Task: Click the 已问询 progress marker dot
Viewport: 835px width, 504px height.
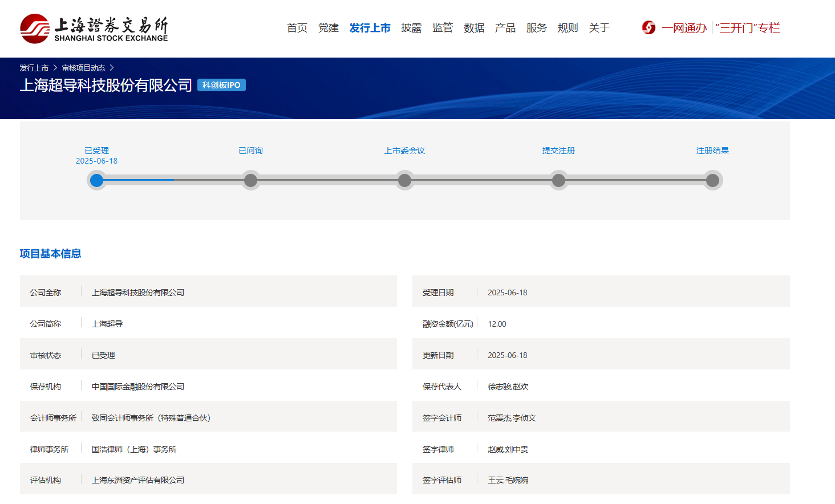Action: click(x=250, y=180)
